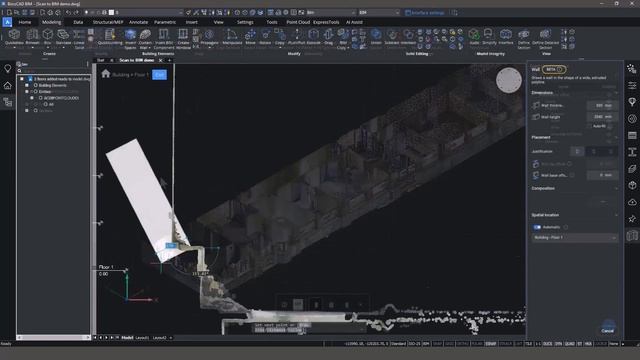Select the left justification option
Viewport: 640px width, 360px height.
coord(577,151)
